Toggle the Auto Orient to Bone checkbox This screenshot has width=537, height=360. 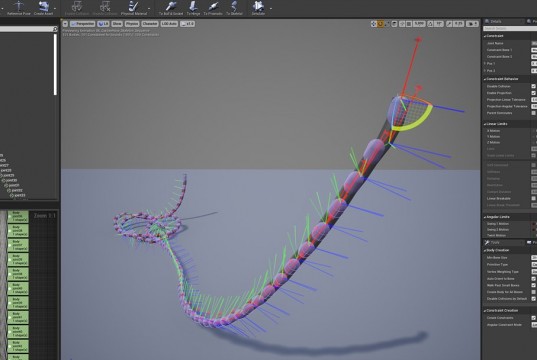[x=534, y=278]
